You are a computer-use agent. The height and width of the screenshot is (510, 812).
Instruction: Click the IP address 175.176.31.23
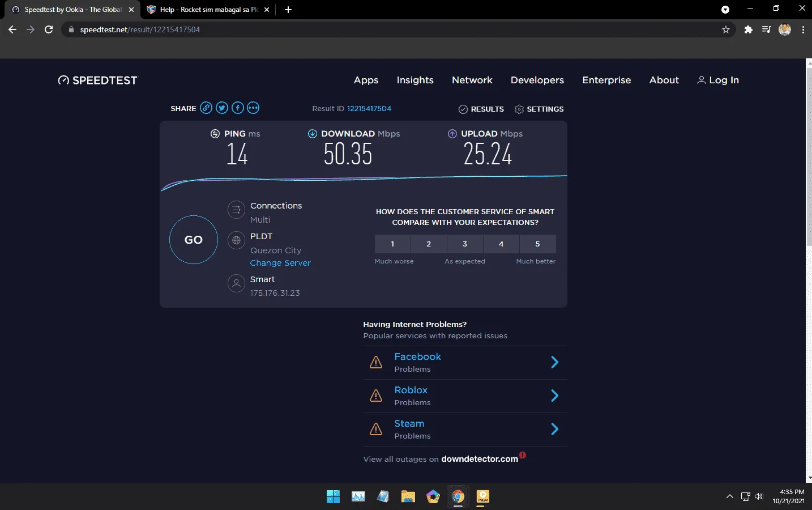[x=275, y=293]
